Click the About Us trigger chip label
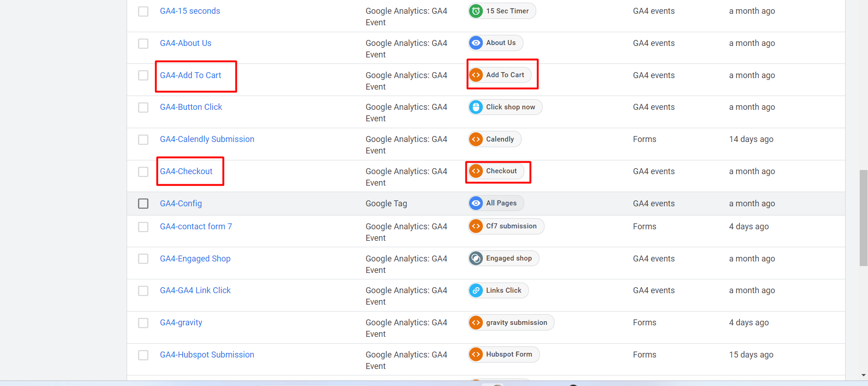 tap(501, 43)
